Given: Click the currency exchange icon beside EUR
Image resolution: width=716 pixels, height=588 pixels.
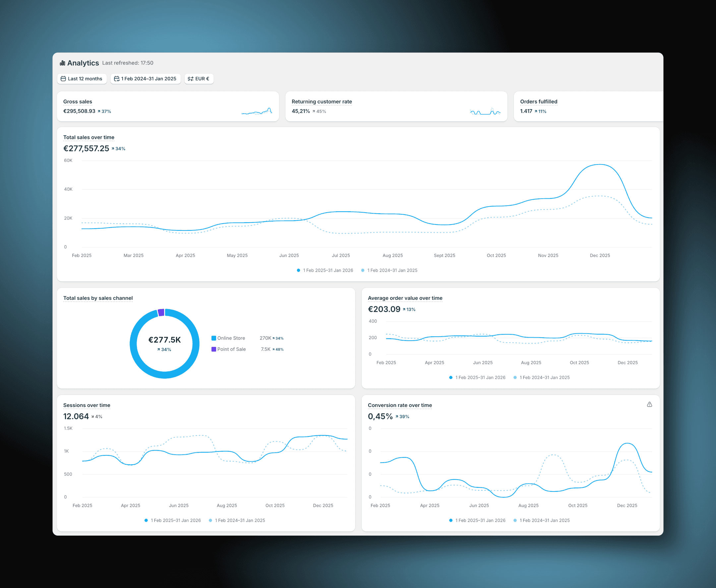Looking at the screenshot, I should coord(191,79).
